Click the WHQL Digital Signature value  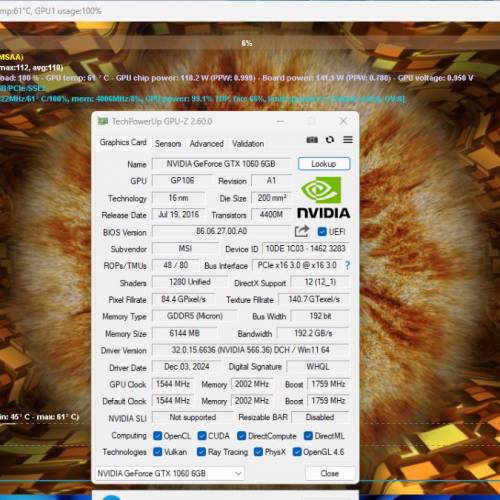tap(318, 367)
